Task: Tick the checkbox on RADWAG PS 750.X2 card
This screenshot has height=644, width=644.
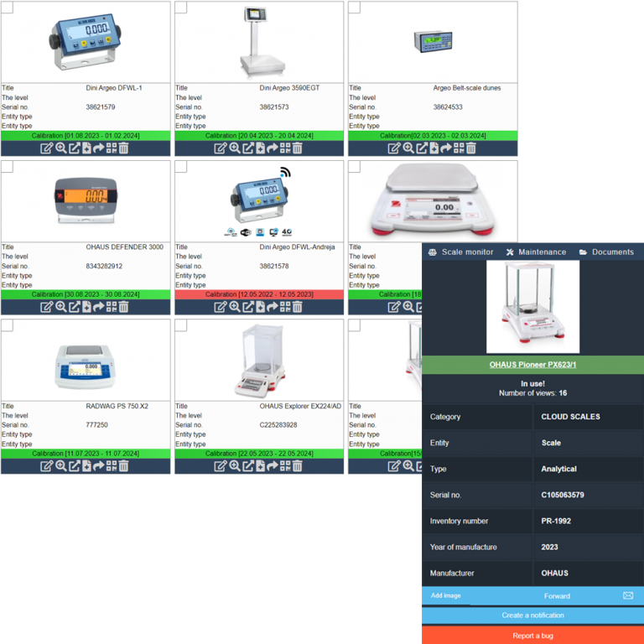Action: (7, 325)
